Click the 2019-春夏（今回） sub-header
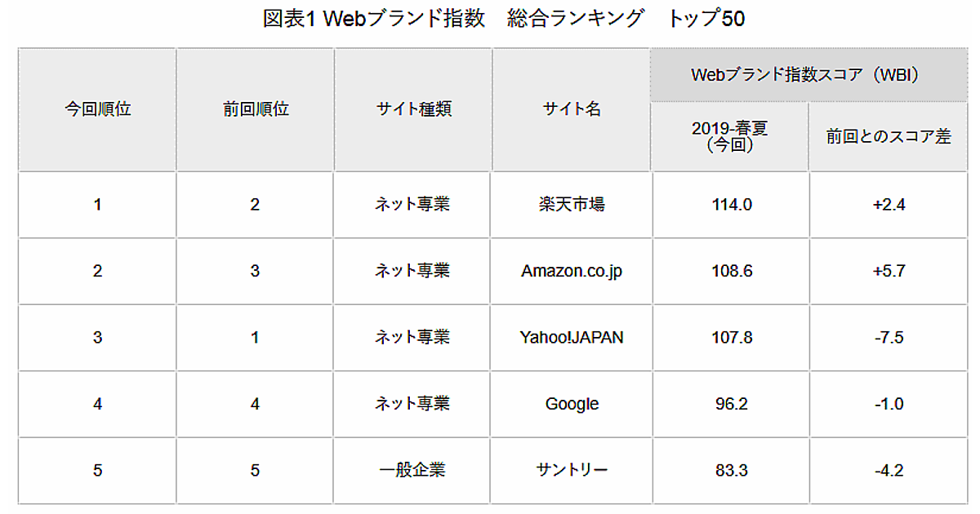Image resolution: width=980 pixels, height=514 pixels. (730, 136)
